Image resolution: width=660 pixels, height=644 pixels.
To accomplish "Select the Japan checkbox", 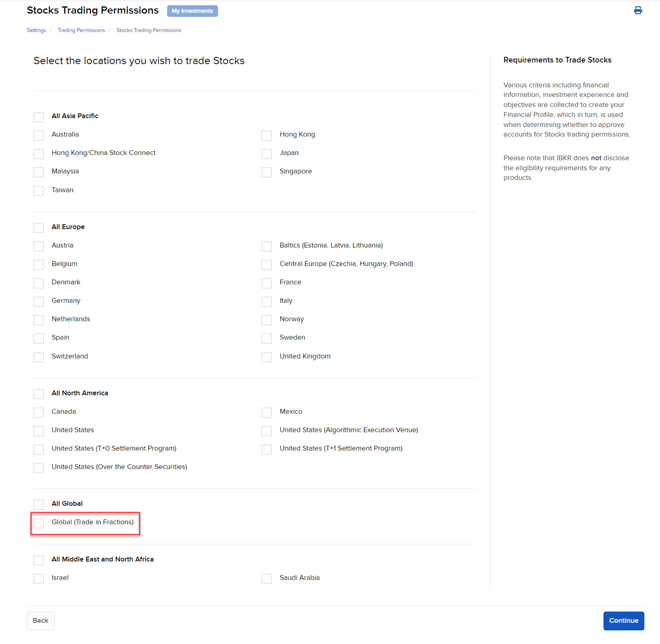I will tap(267, 154).
